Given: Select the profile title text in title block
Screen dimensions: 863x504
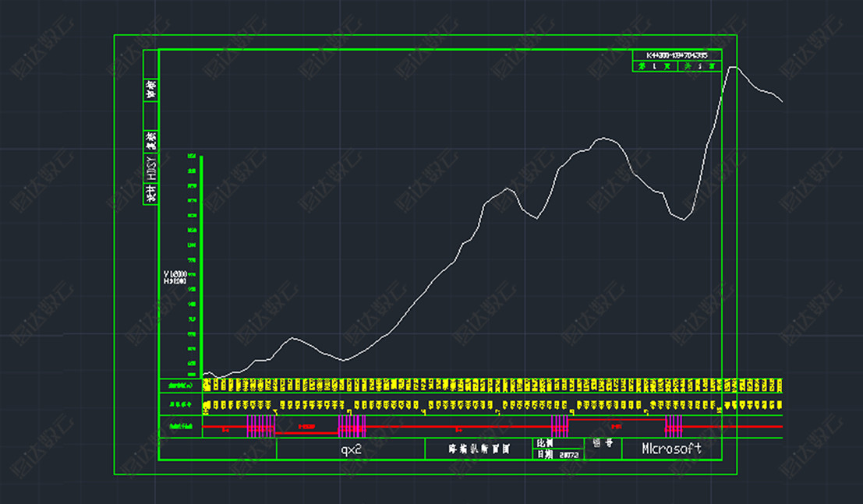Looking at the screenshot, I should [479, 449].
